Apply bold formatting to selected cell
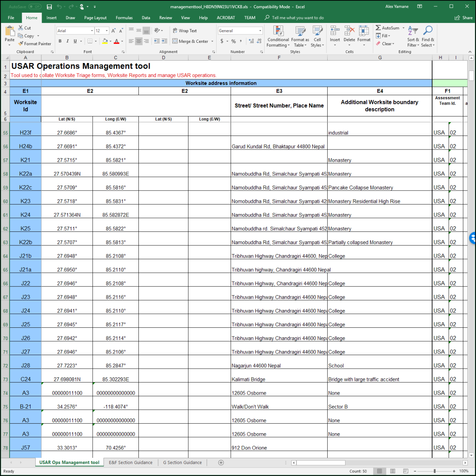The height and width of the screenshot is (476, 476). 60,41
